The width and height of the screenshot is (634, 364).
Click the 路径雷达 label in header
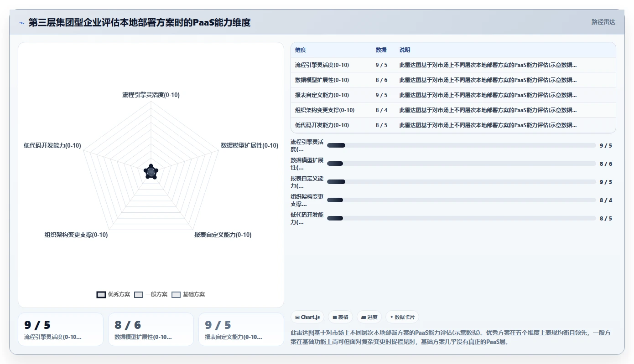pyautogui.click(x=603, y=22)
